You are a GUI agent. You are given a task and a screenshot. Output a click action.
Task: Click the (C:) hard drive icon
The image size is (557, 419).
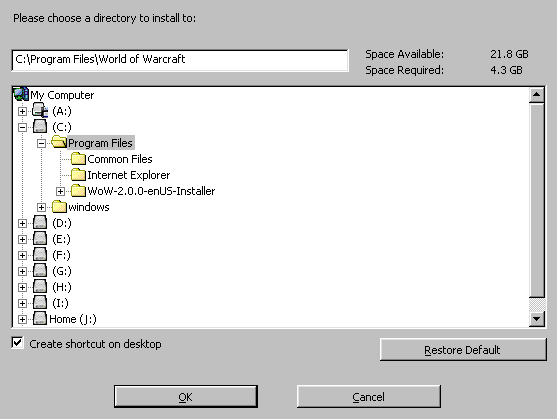(x=40, y=127)
